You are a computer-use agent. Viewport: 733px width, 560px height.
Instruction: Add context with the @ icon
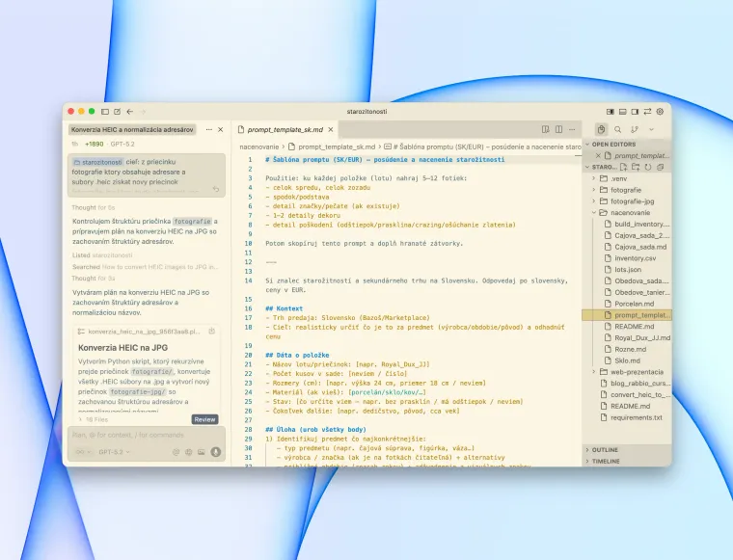[x=176, y=452]
